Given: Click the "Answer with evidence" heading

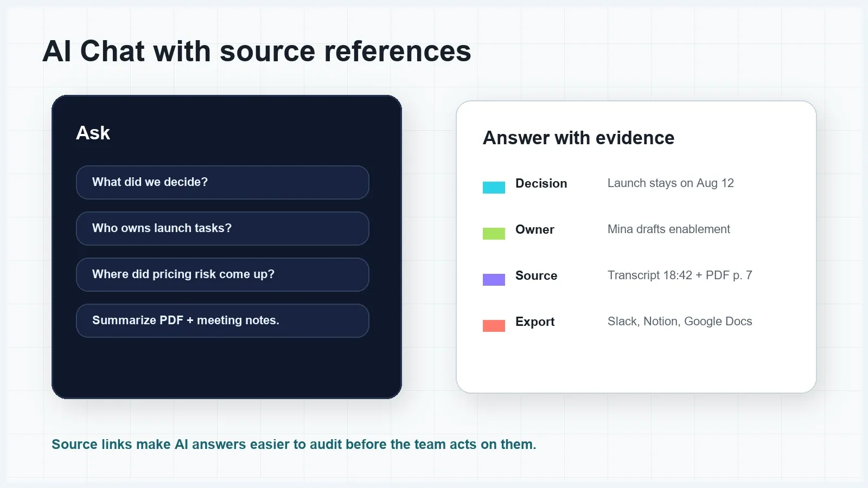Looking at the screenshot, I should pos(578,138).
